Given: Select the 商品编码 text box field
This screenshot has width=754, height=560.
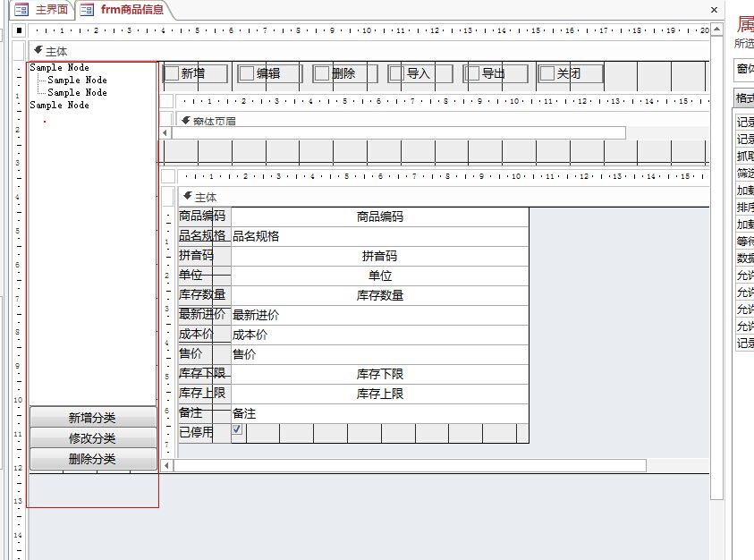Looking at the screenshot, I should coord(379,216).
